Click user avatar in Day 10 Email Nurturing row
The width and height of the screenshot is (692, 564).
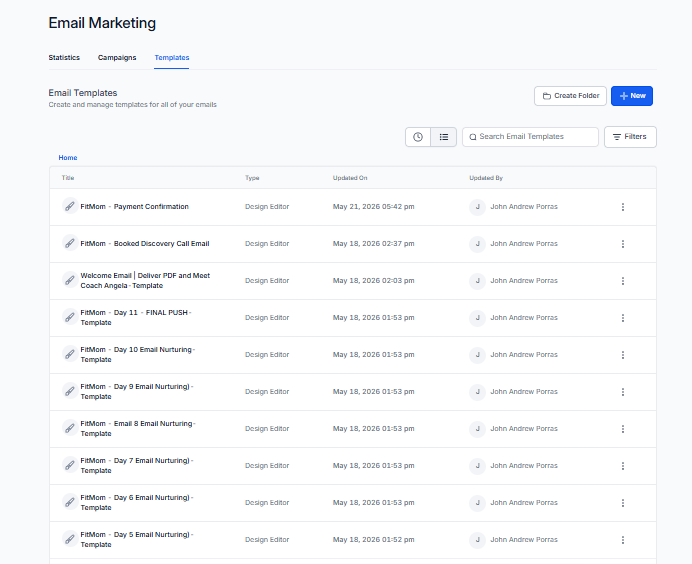478,355
